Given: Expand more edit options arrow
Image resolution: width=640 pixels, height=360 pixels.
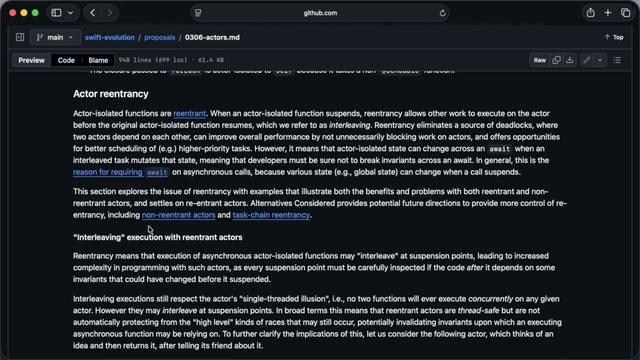Looking at the screenshot, I should click(600, 60).
